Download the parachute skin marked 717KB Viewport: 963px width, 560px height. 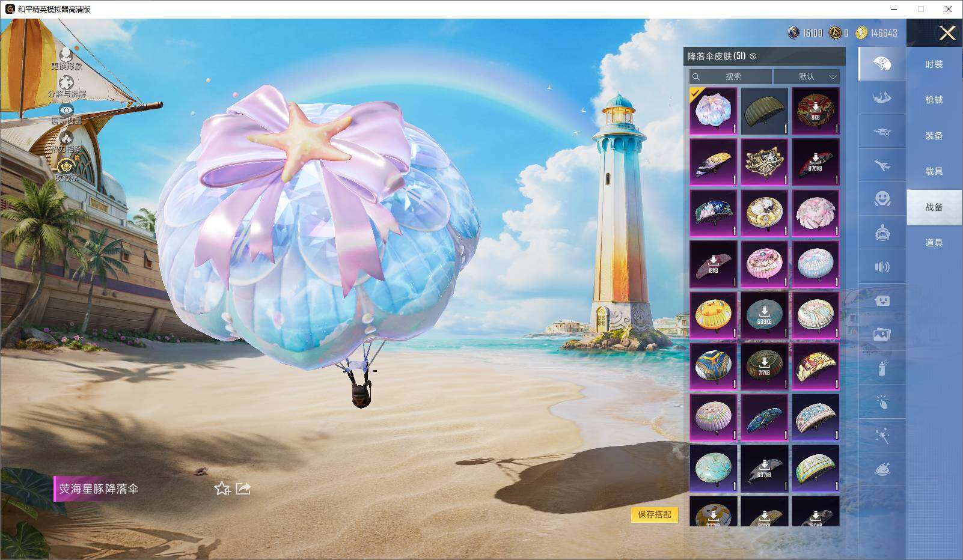[765, 367]
